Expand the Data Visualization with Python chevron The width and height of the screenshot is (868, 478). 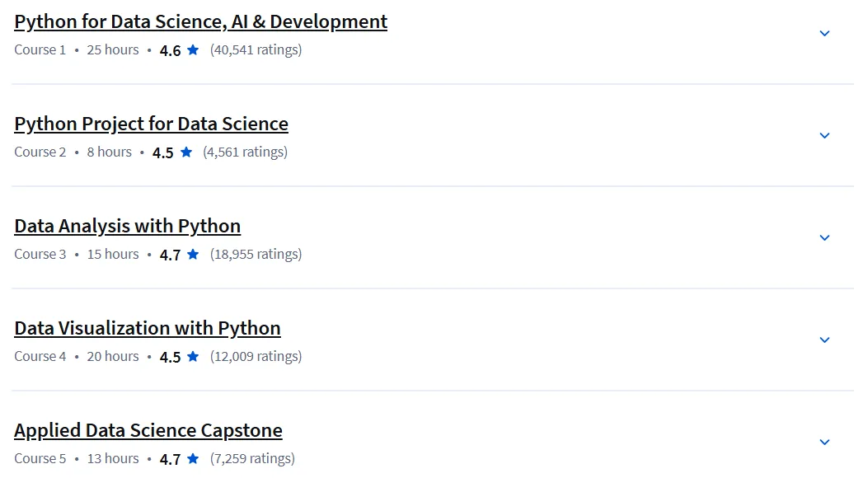(824, 340)
